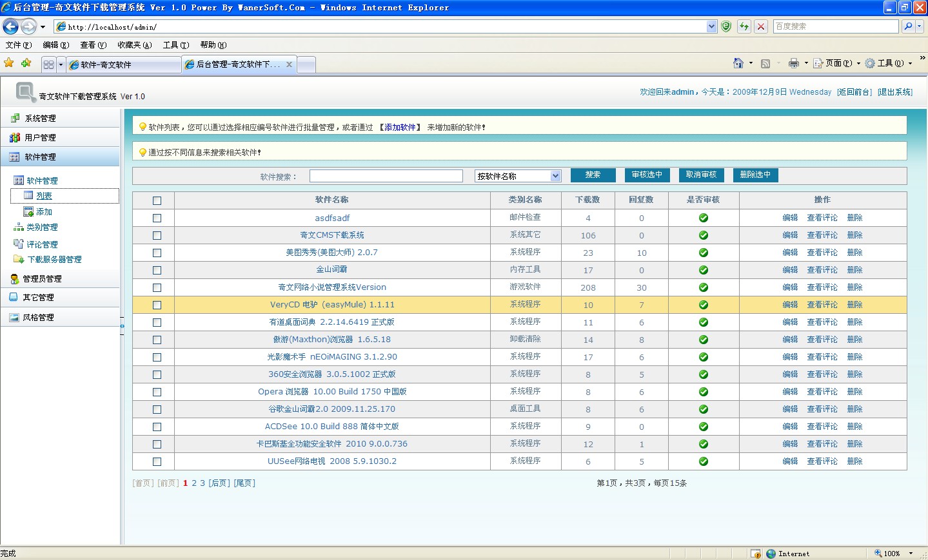Open the 按软件名称 search type dropdown
The width and height of the screenshot is (928, 560).
518,176
